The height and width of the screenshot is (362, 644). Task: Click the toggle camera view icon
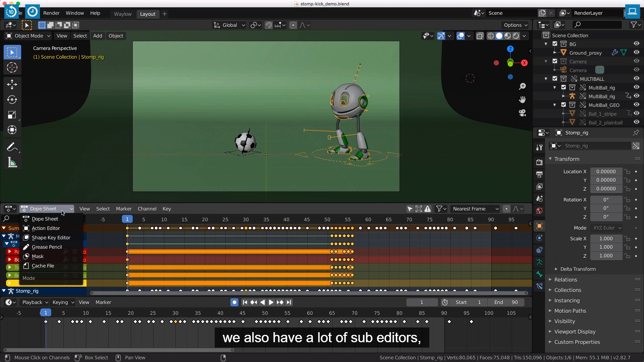tap(522, 113)
